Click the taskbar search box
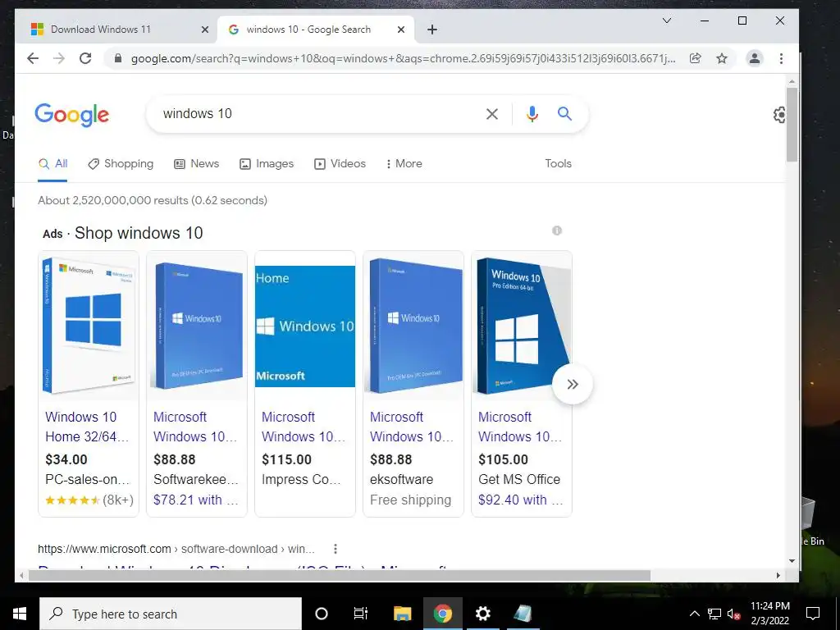The image size is (840, 630). [x=171, y=614]
